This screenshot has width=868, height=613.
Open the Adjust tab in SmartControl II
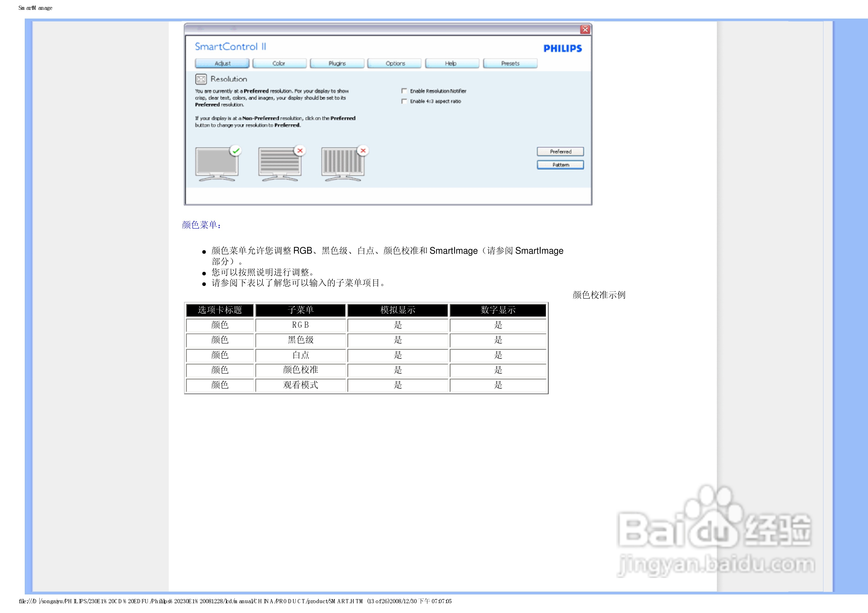[x=222, y=64]
